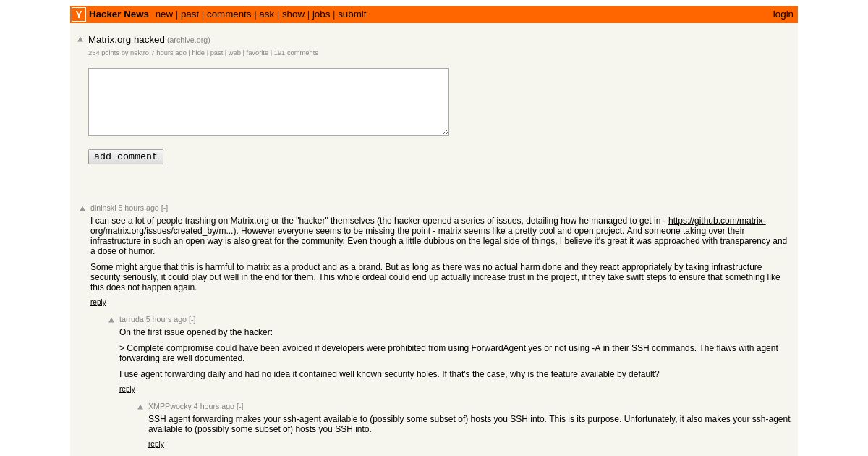This screenshot has width=868, height=456.
Task: Open the github.com/matrix-org issues link
Action: [x=428, y=226]
